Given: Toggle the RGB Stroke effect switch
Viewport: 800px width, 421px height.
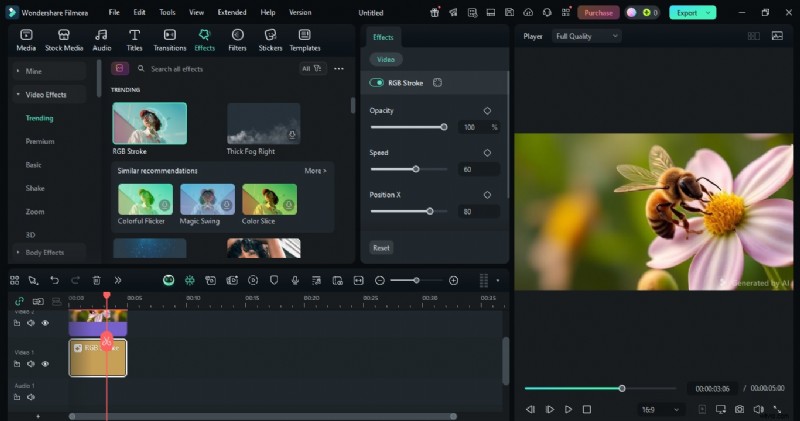Looking at the screenshot, I should (x=377, y=83).
